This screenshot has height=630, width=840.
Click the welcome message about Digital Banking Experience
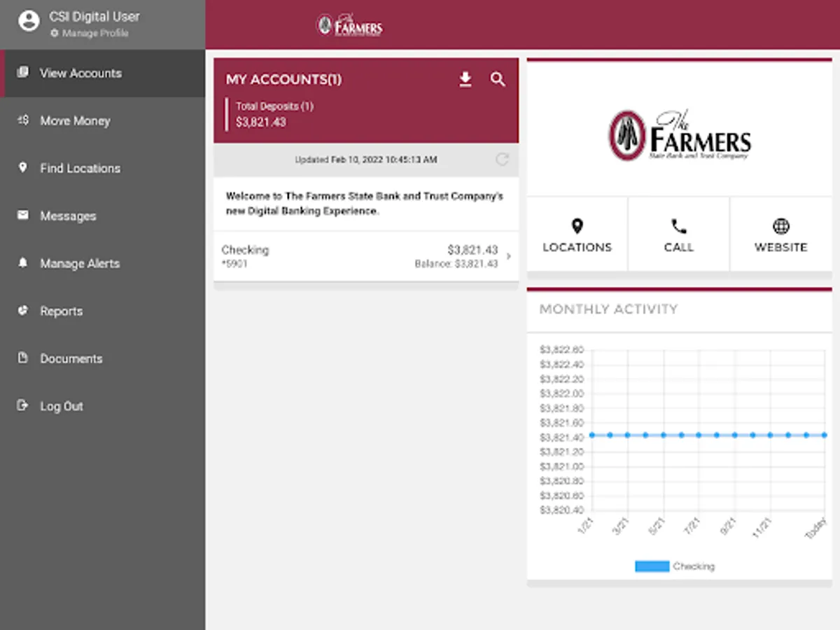tap(365, 204)
